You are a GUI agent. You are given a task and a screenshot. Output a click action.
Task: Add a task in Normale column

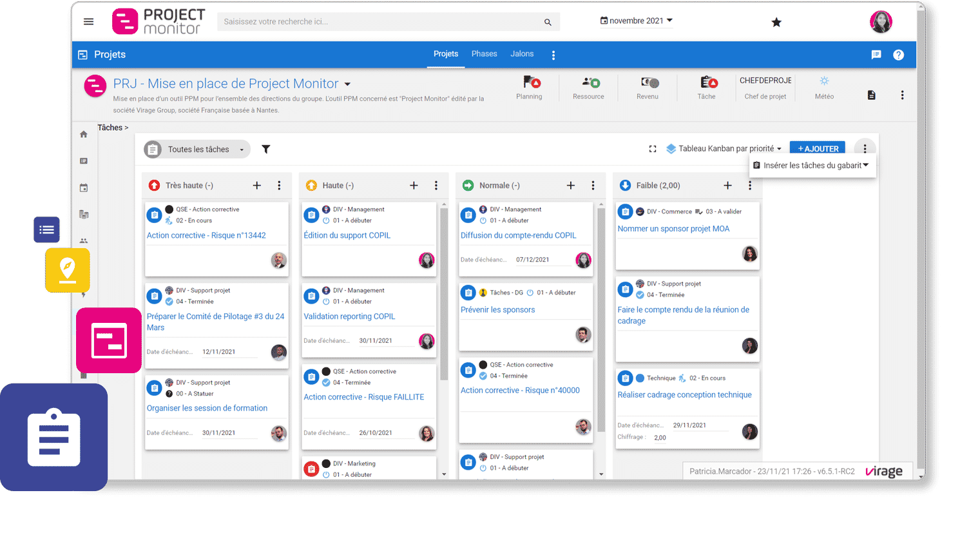pos(571,186)
